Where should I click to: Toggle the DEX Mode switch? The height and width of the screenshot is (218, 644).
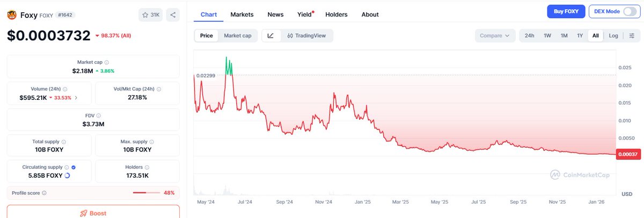tap(630, 11)
